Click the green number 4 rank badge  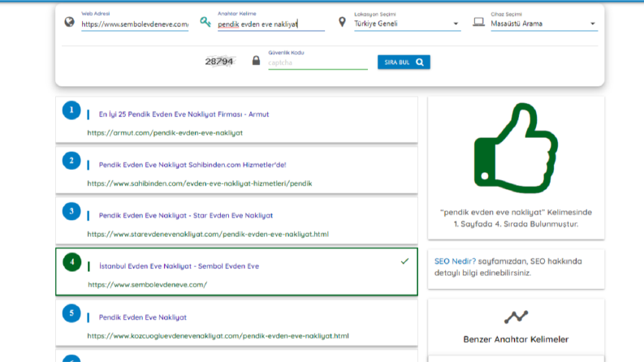pyautogui.click(x=72, y=262)
